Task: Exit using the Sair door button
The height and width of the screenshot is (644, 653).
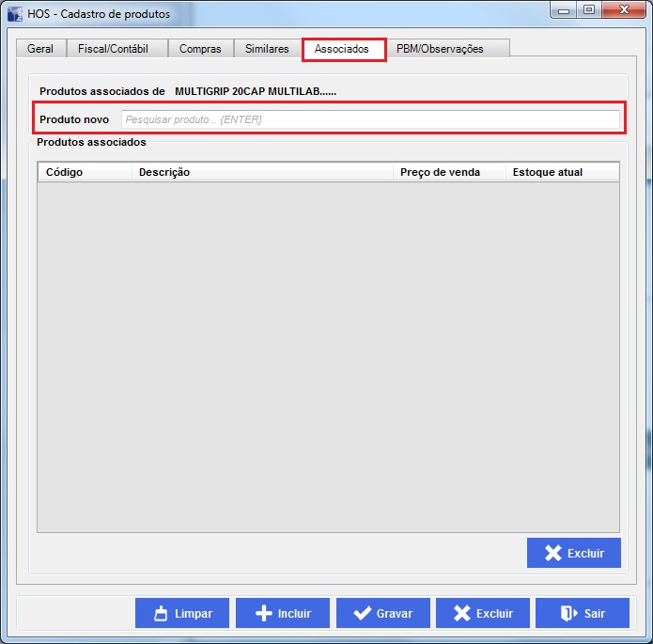Action: coord(583,613)
